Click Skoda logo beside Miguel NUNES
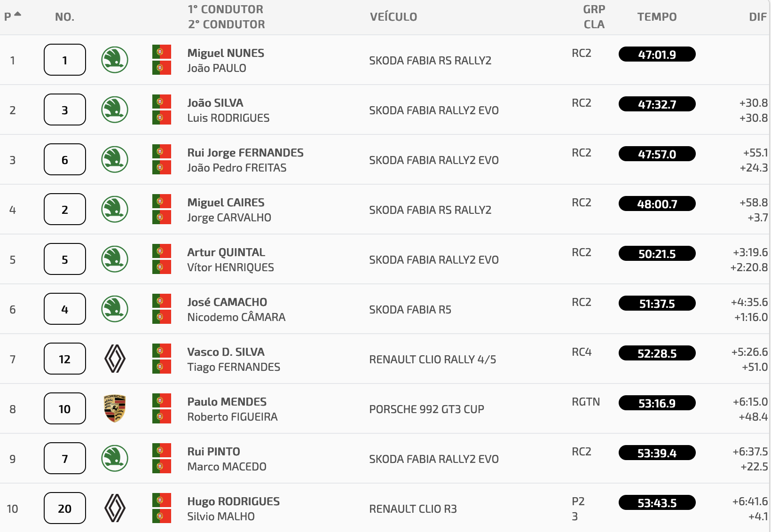The height and width of the screenshot is (532, 771). (115, 60)
